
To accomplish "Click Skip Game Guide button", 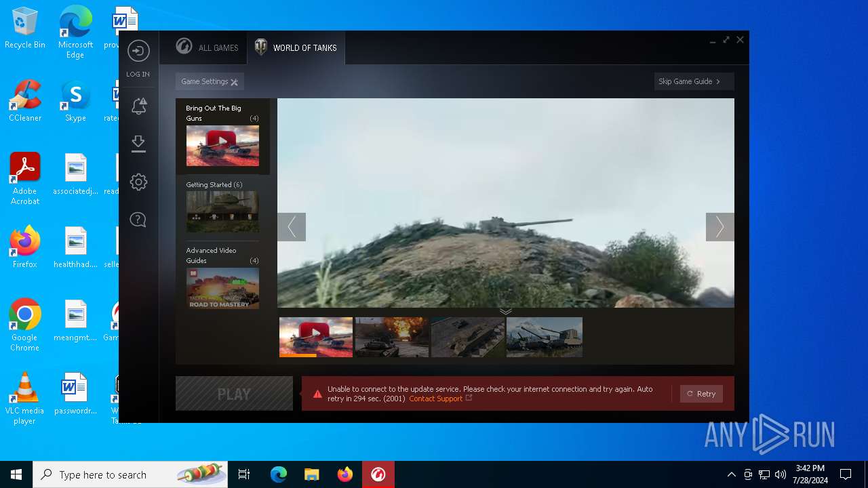I will 694,81.
